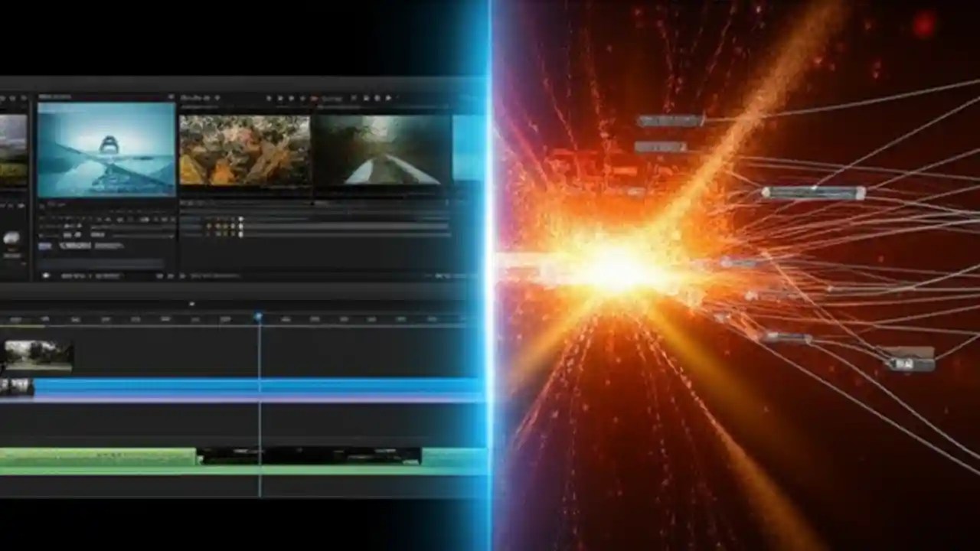Click the panel options icon on the trimmer header
Viewport: 980px width, 551px height.
pos(217,98)
